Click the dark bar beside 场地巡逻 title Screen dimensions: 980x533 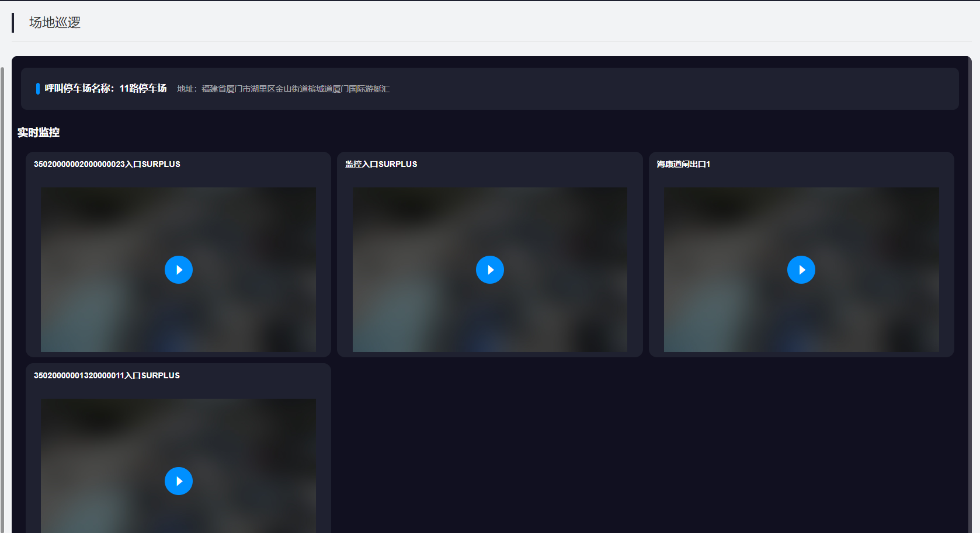[13, 23]
